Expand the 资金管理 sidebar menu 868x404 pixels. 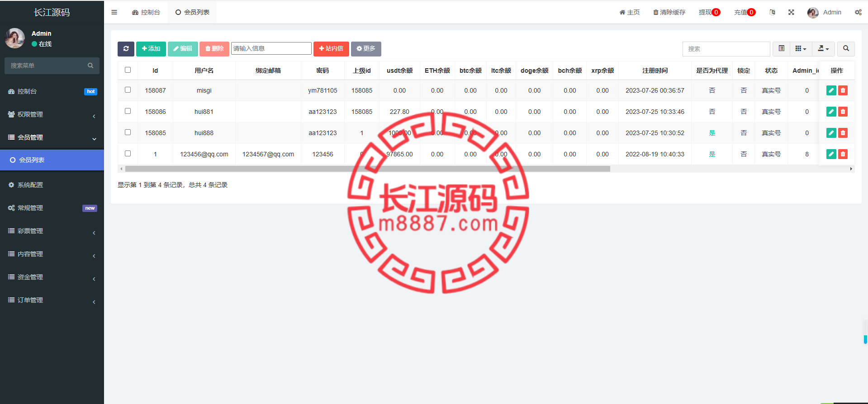(x=52, y=277)
